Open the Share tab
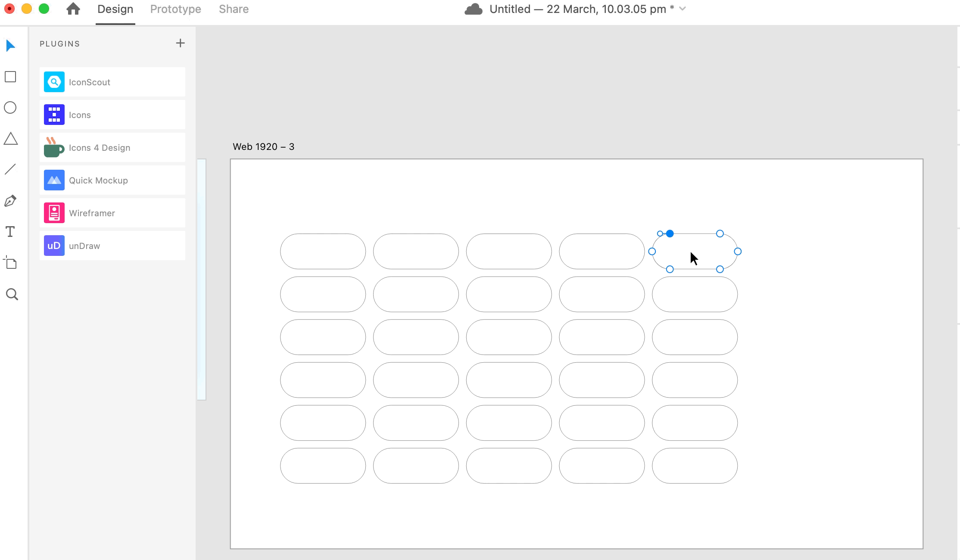 [234, 9]
